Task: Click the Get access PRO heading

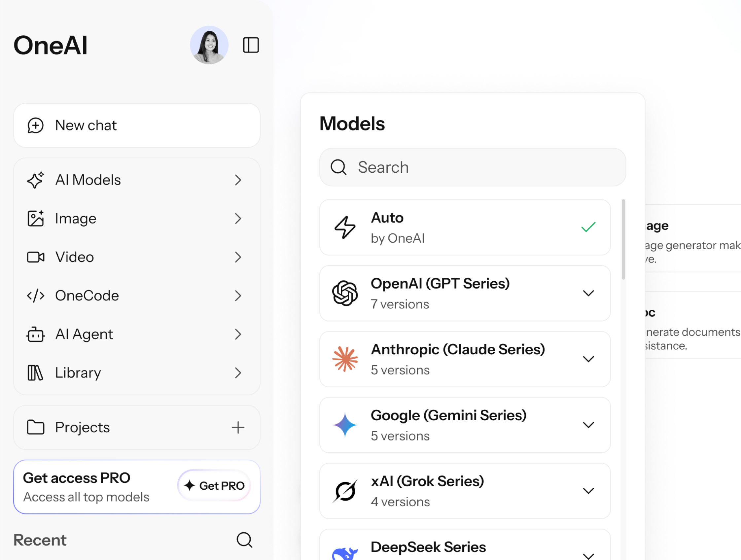Action: (77, 478)
